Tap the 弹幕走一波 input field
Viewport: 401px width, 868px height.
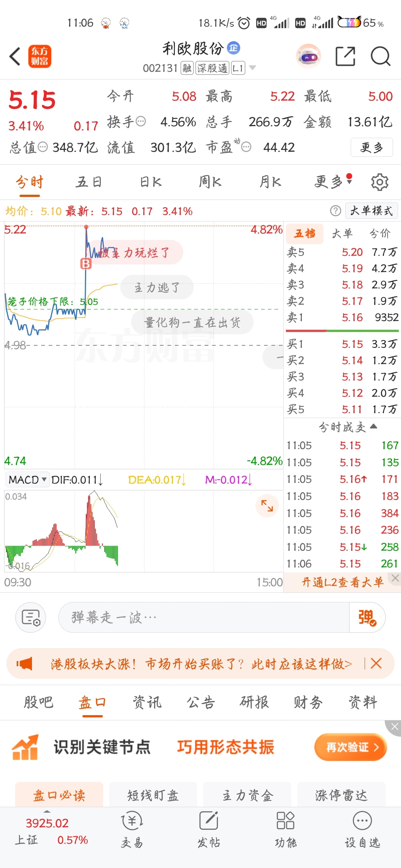tap(203, 618)
